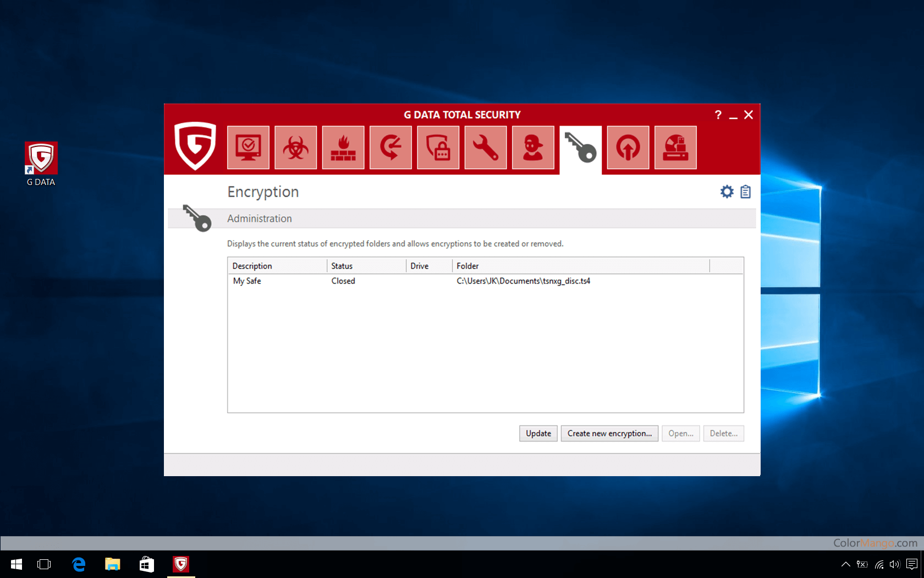View the log clipboard icon
The height and width of the screenshot is (578, 924).
[745, 192]
